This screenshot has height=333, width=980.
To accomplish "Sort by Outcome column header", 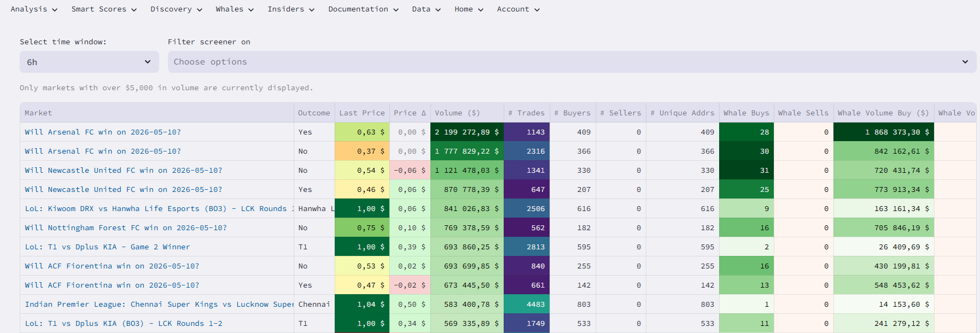I will point(314,113).
